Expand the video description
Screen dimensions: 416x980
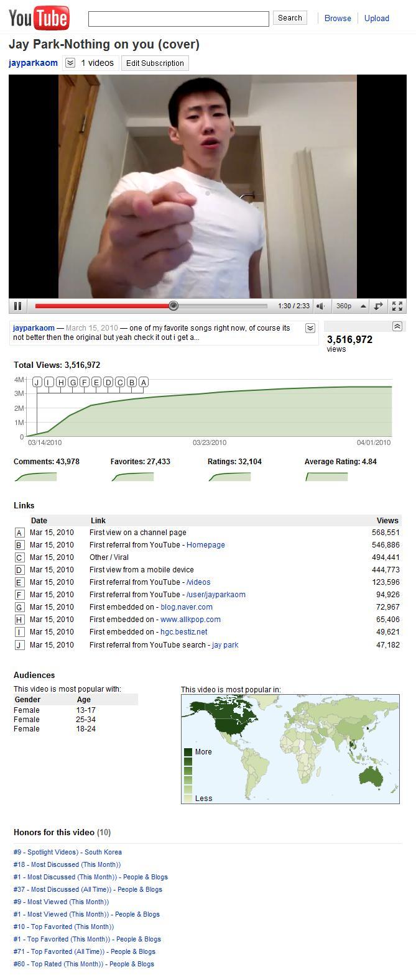click(x=310, y=328)
